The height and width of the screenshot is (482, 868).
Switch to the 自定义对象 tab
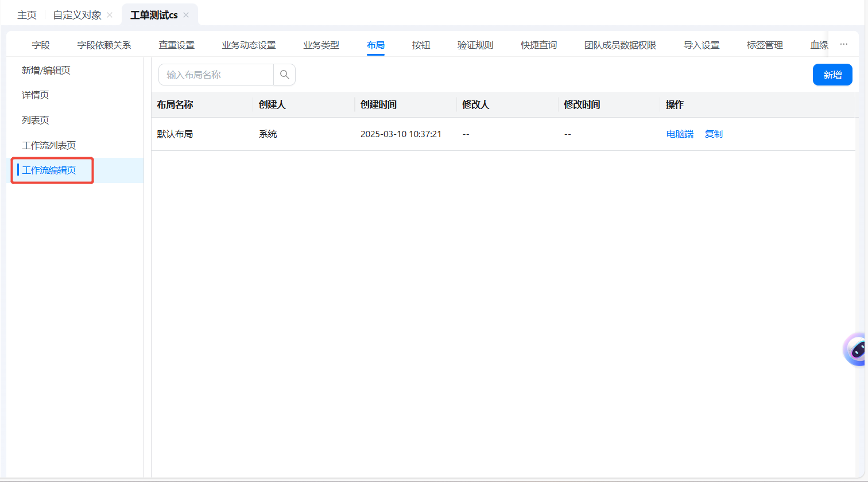pyautogui.click(x=77, y=15)
